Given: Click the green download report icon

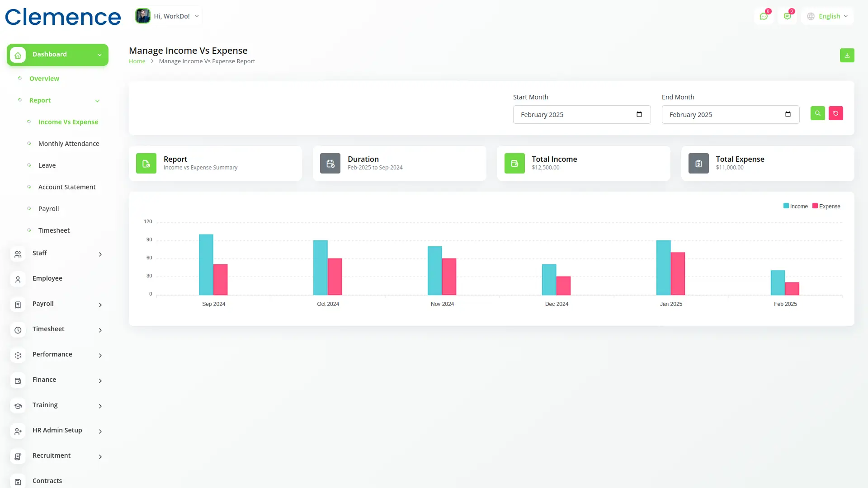Looking at the screenshot, I should (847, 55).
